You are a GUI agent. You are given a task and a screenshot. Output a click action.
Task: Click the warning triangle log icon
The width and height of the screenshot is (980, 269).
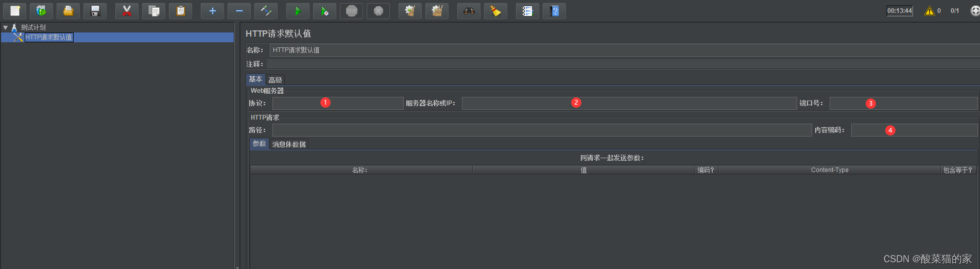click(929, 11)
